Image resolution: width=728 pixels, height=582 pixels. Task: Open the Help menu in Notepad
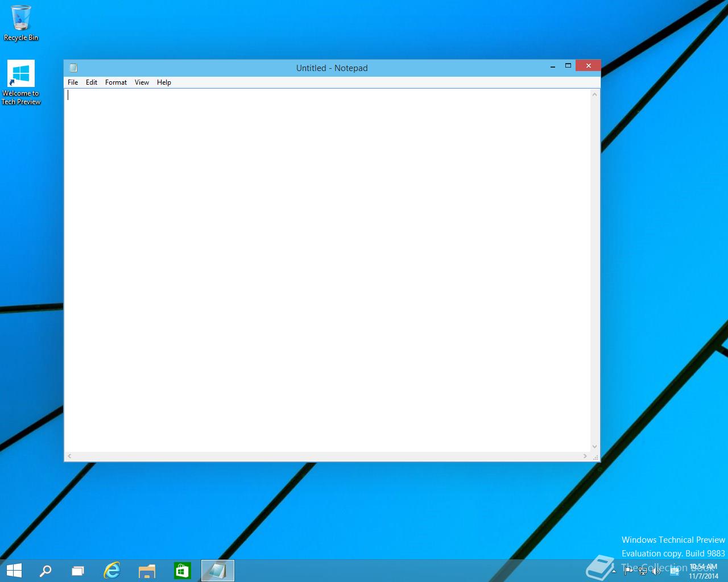pyautogui.click(x=164, y=82)
